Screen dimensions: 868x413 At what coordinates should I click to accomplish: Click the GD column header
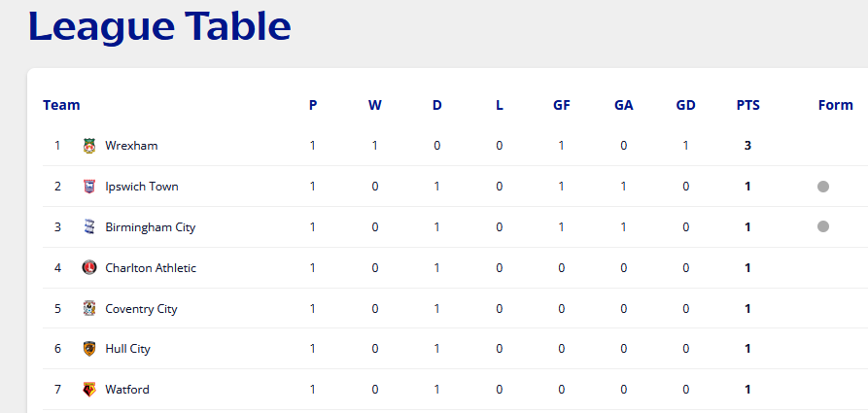pos(685,105)
